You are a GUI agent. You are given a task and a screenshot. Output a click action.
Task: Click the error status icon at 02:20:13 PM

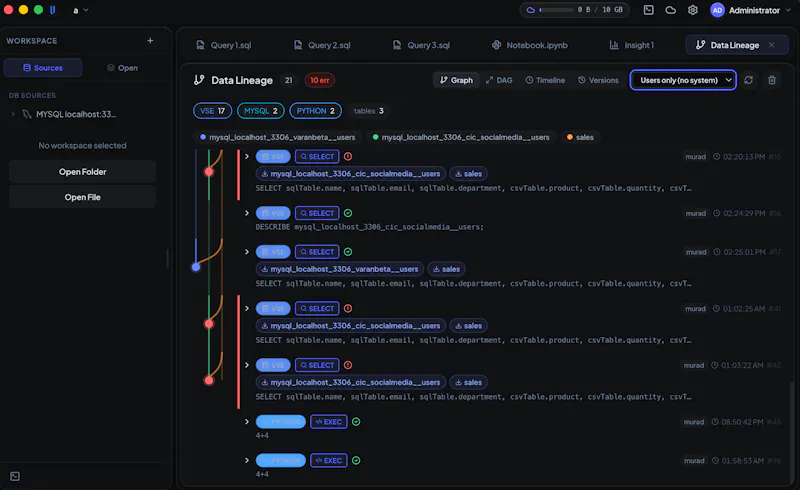348,156
